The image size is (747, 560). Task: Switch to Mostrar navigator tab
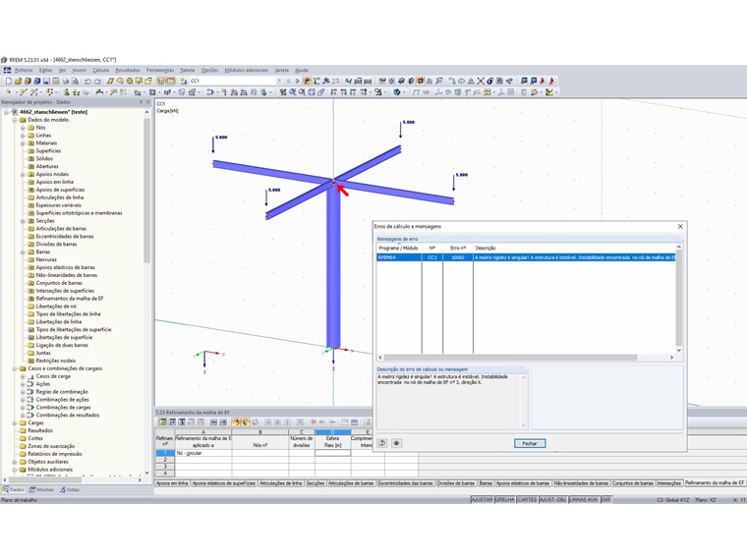41,489
